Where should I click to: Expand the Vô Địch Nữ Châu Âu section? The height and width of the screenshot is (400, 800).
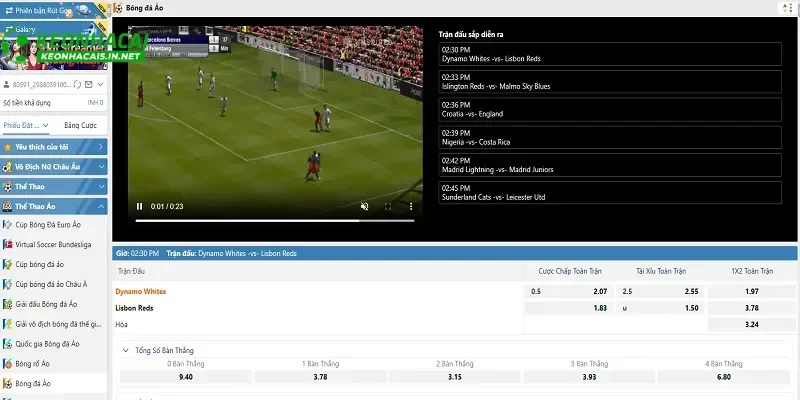pyautogui.click(x=101, y=167)
